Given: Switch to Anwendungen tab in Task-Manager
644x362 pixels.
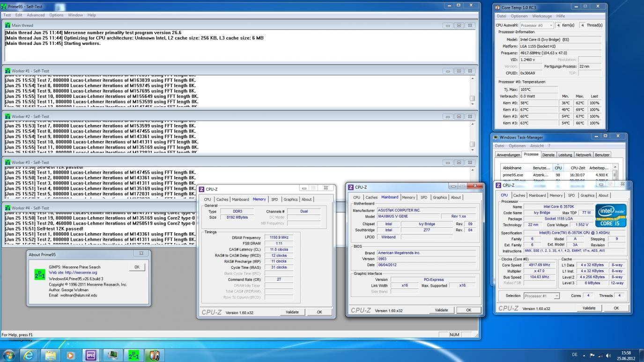Looking at the screenshot, I should [x=508, y=155].
